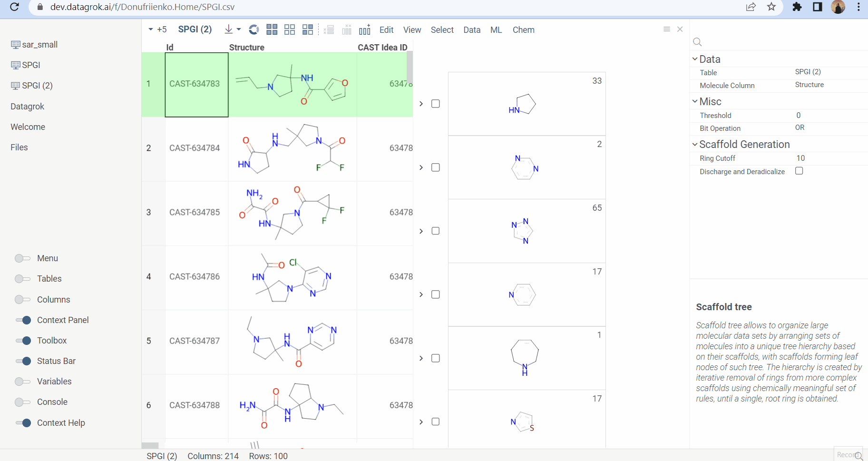Image resolution: width=868 pixels, height=461 pixels.
Task: Click the hamburger menu icon above the context panel
Action: point(666,29)
